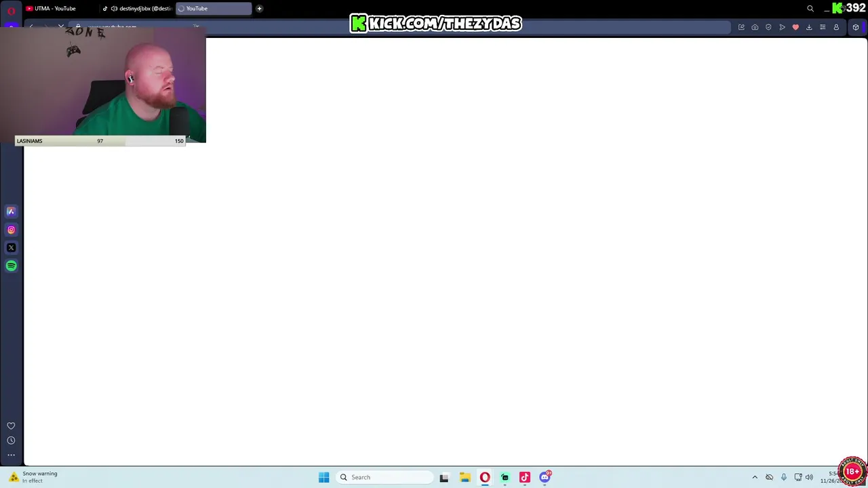The width and height of the screenshot is (868, 488).
Task: Open Instagram in the sidebar
Action: (x=11, y=230)
